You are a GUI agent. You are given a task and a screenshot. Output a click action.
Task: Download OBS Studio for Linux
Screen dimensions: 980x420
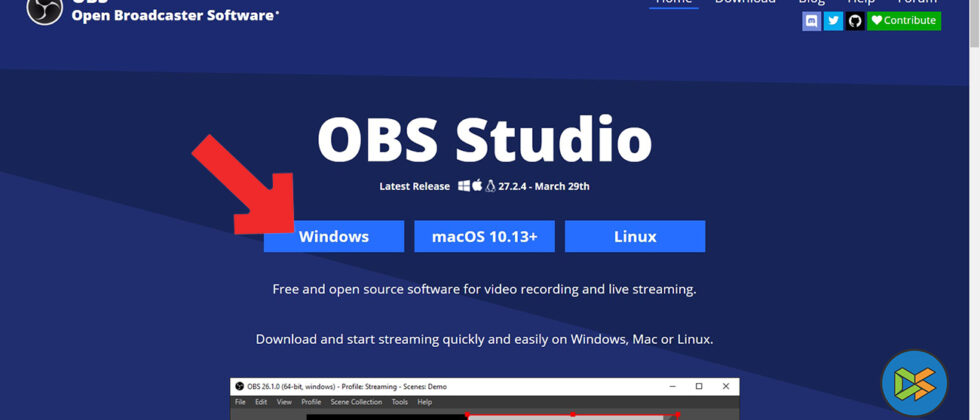pyautogui.click(x=635, y=236)
